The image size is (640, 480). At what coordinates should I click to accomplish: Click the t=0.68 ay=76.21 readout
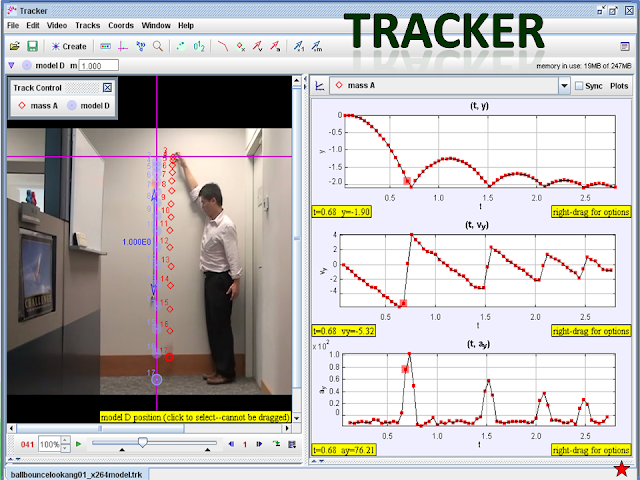point(344,450)
